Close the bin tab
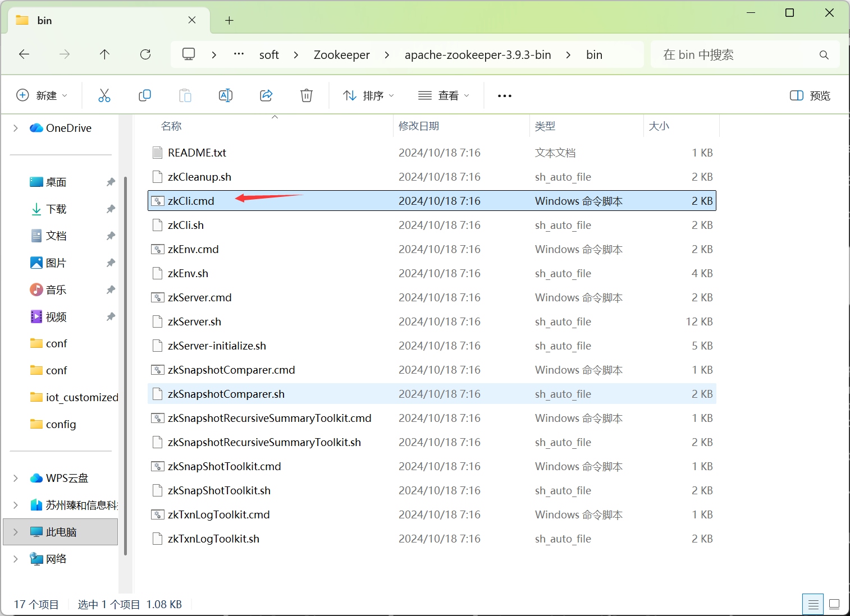The width and height of the screenshot is (850, 616). [x=192, y=20]
